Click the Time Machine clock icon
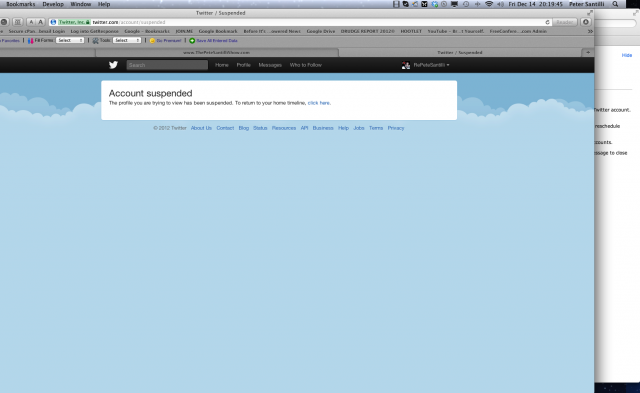Image resolution: width=640 pixels, height=393 pixels. 466,4
